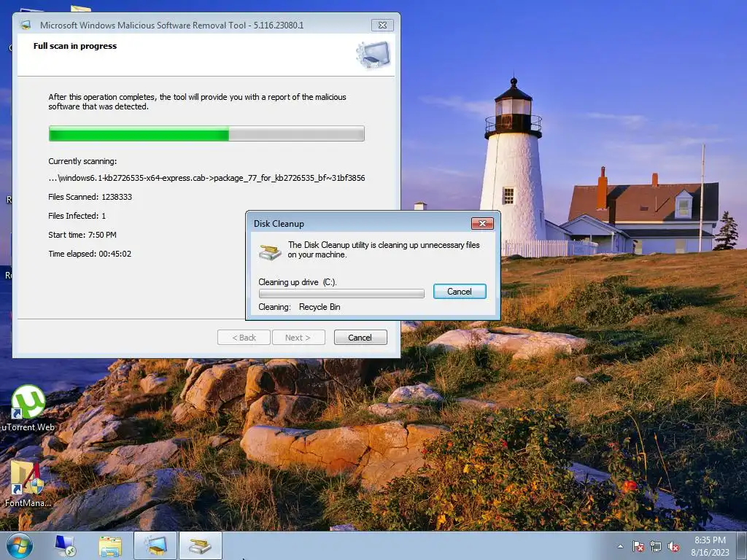The height and width of the screenshot is (560, 747).
Task: Click the scan header monitor graphic
Action: (373, 55)
